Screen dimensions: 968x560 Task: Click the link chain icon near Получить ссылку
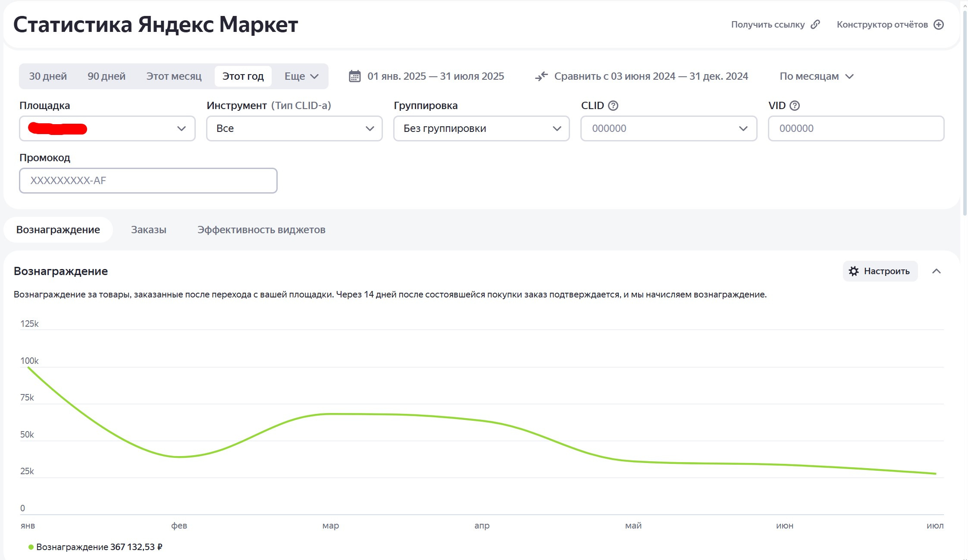(x=815, y=25)
